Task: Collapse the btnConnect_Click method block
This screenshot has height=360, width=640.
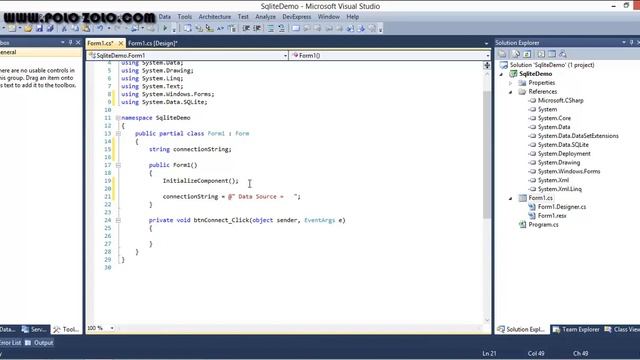Action: click(x=118, y=220)
